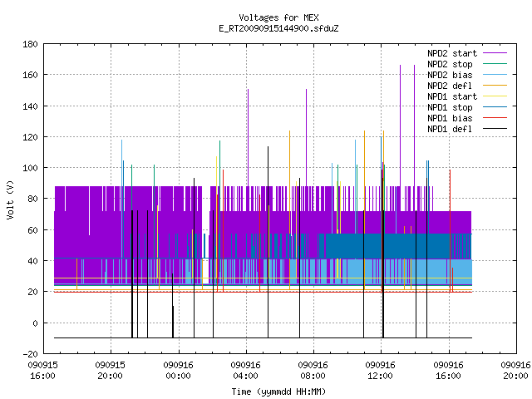Click the chart title 'Voltages for MEX'
The height and width of the screenshot is (399, 532).
click(x=278, y=17)
